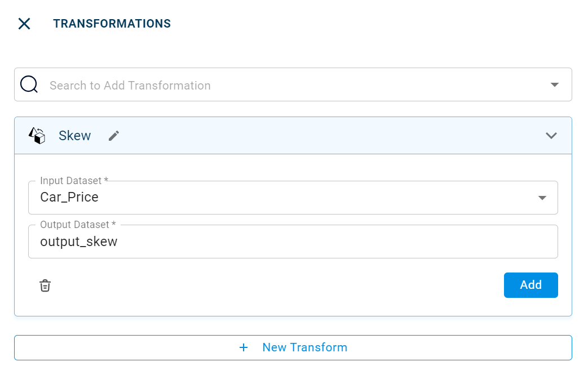Click the Skew transformation title text
Viewport: 588px width, 384px height.
[74, 136]
